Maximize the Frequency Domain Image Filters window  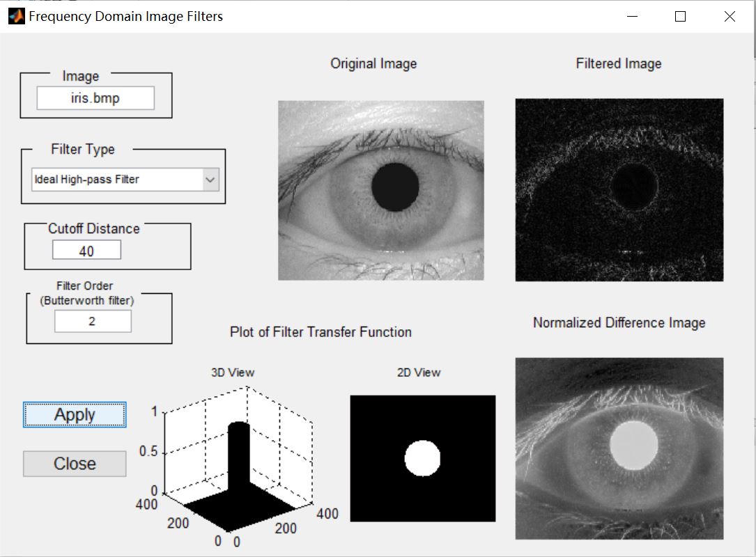[680, 17]
